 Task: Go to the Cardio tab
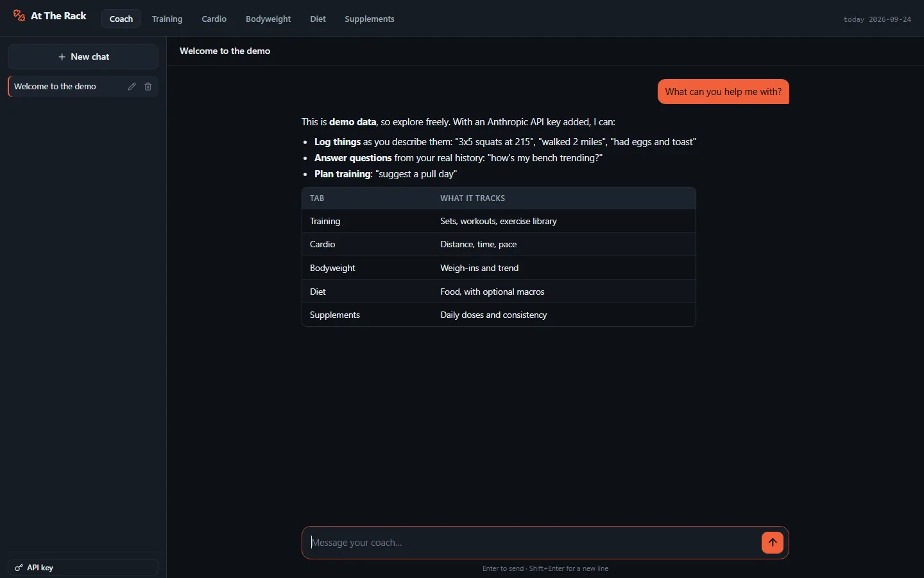click(x=214, y=19)
